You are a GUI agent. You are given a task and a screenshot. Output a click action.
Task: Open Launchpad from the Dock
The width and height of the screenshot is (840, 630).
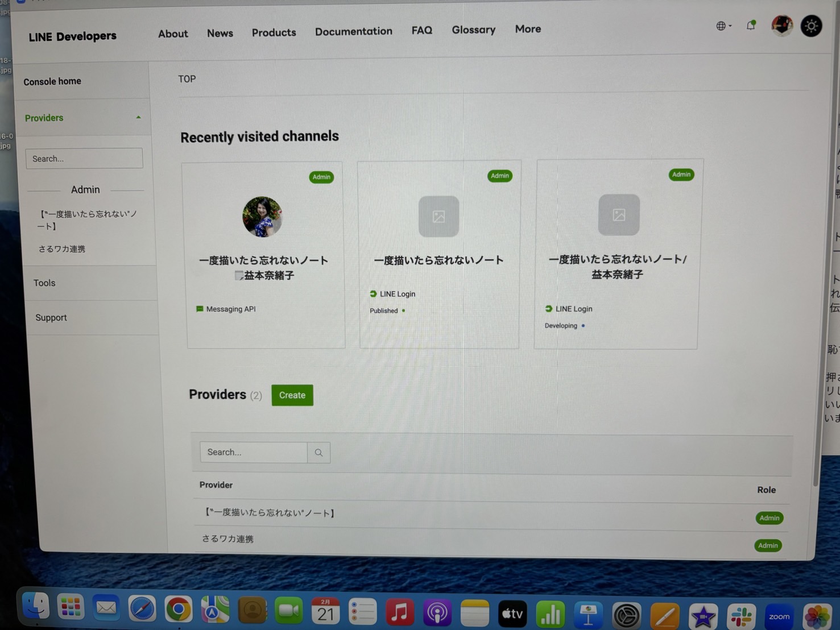[x=71, y=607]
